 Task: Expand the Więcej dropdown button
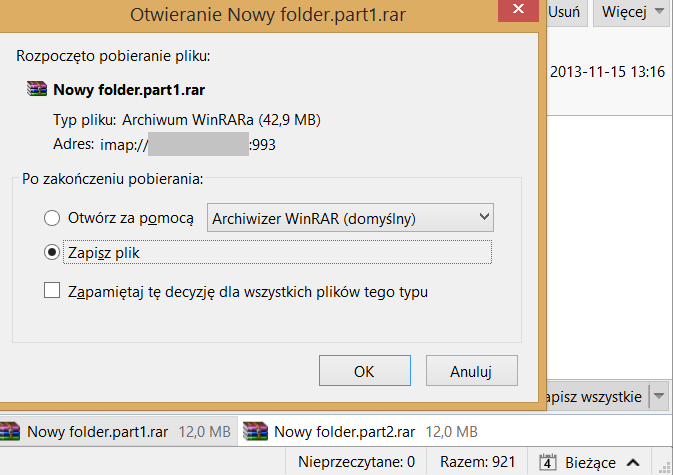[631, 13]
